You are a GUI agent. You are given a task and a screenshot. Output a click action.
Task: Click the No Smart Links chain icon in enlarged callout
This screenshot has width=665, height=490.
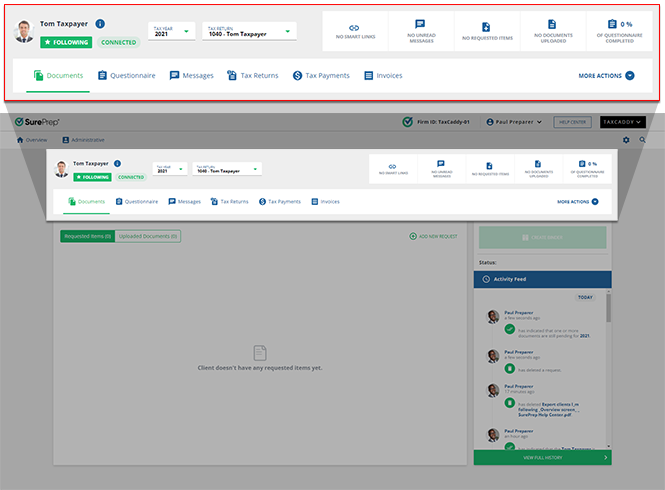pyautogui.click(x=354, y=28)
